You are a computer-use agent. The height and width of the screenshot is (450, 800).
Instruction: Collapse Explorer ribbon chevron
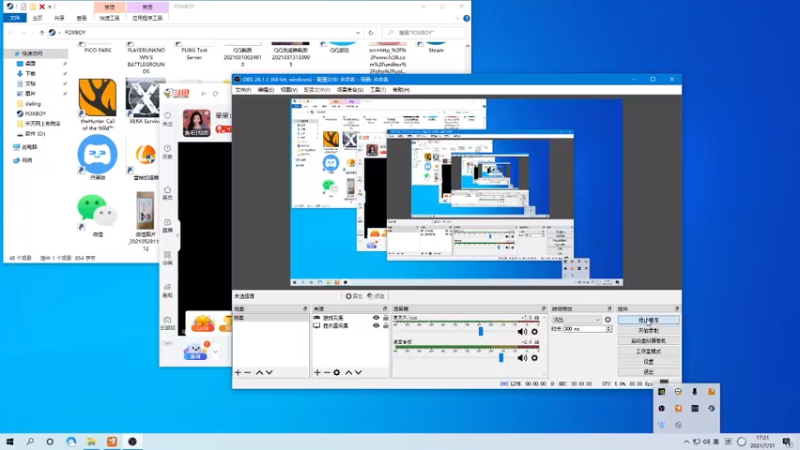457,18
